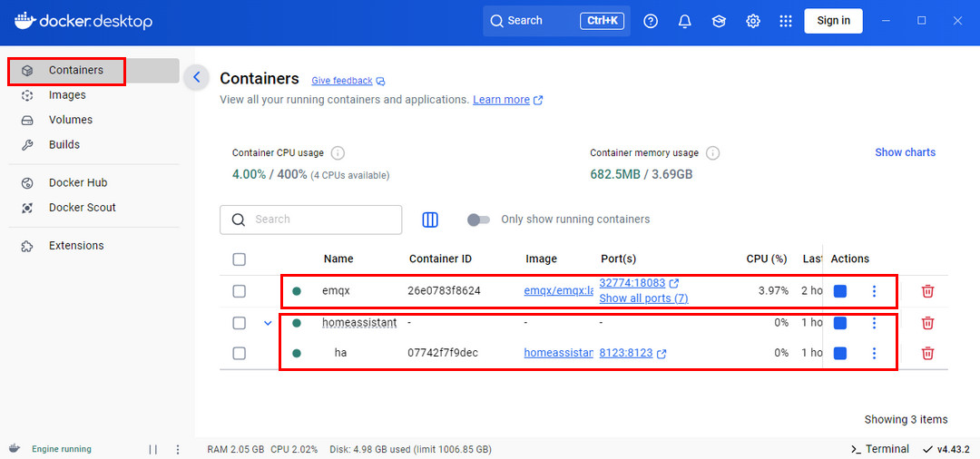Open the Terminal in status bar
This screenshot has height=459, width=980.
pos(880,449)
